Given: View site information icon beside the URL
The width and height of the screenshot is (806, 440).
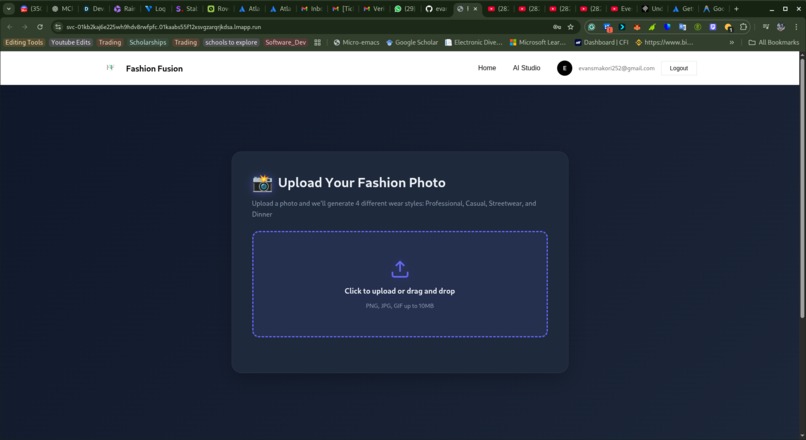Looking at the screenshot, I should click(58, 27).
